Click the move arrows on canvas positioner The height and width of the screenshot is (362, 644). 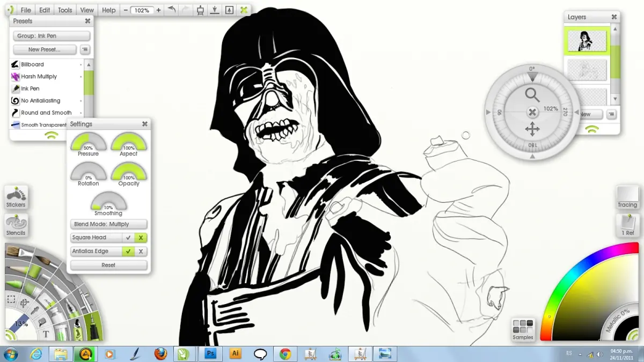pyautogui.click(x=532, y=129)
